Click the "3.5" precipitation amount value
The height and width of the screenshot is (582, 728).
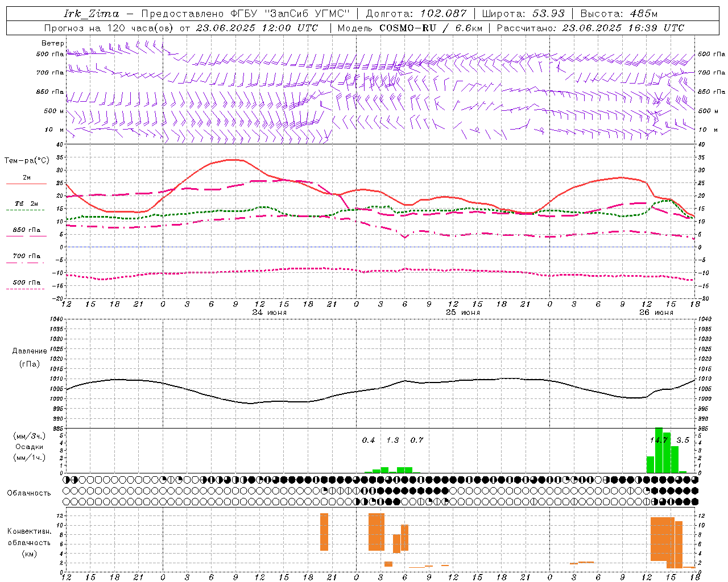(682, 440)
